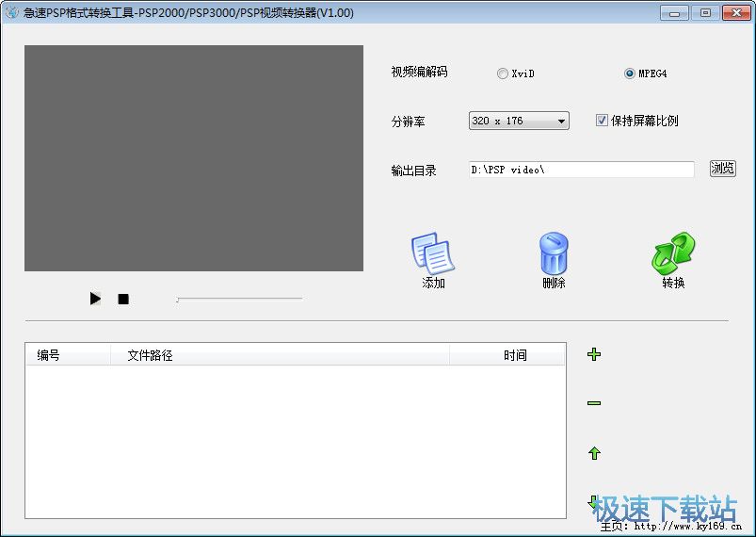Toggle the keep screen ratio (保持屏幕比例) checkbox

click(x=603, y=121)
